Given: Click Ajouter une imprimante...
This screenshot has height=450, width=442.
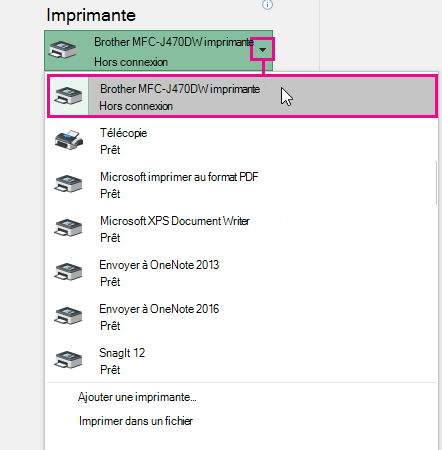Looking at the screenshot, I should pyautogui.click(x=137, y=397).
